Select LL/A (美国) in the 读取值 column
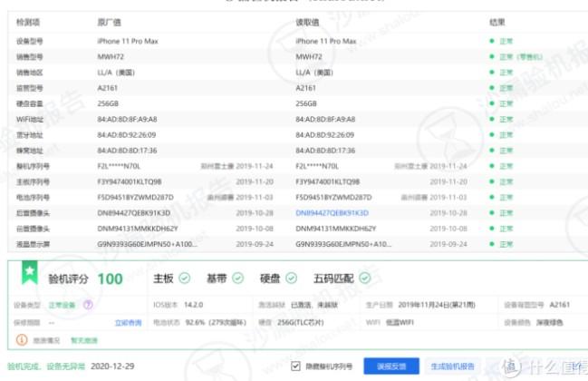This screenshot has height=381, width=588. (314, 73)
